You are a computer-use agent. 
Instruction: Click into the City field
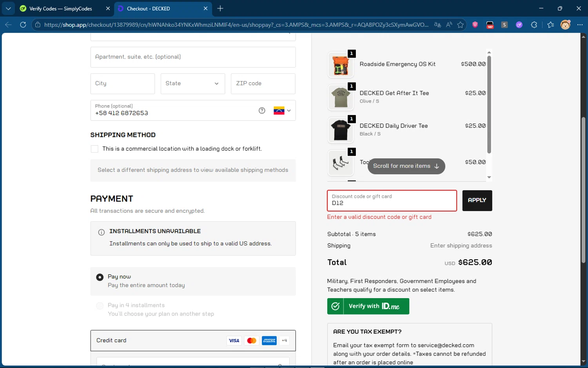tap(123, 84)
